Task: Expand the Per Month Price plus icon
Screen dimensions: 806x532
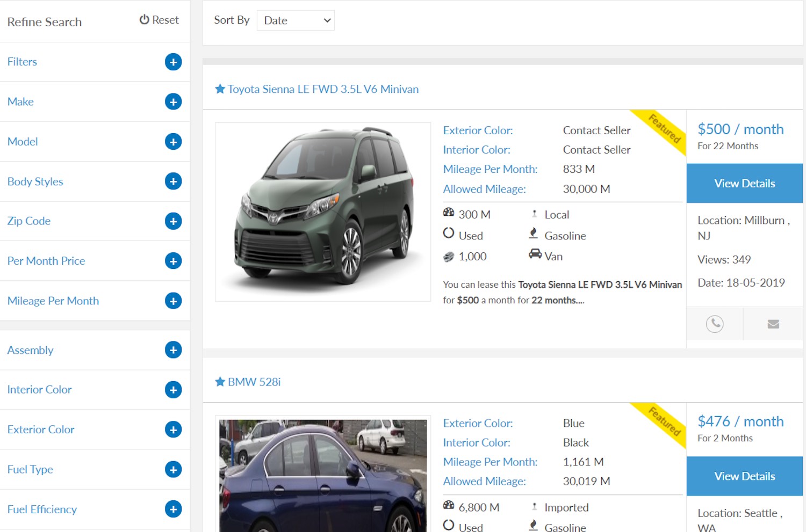Action: pos(173,261)
